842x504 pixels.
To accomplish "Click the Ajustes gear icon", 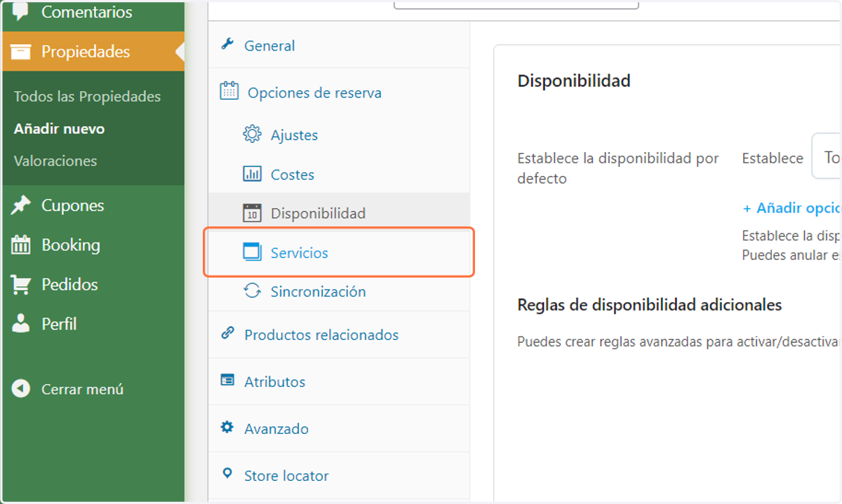I will click(x=252, y=134).
